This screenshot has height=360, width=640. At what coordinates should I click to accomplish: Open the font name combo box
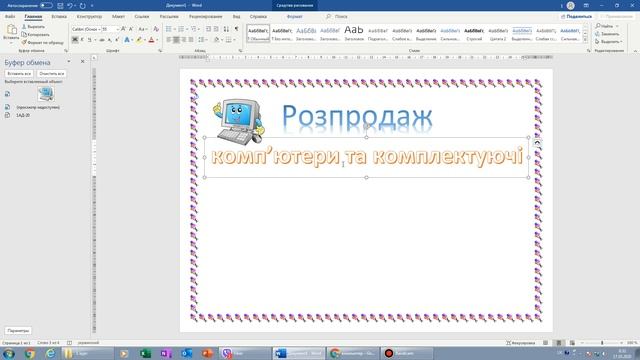pos(86,29)
